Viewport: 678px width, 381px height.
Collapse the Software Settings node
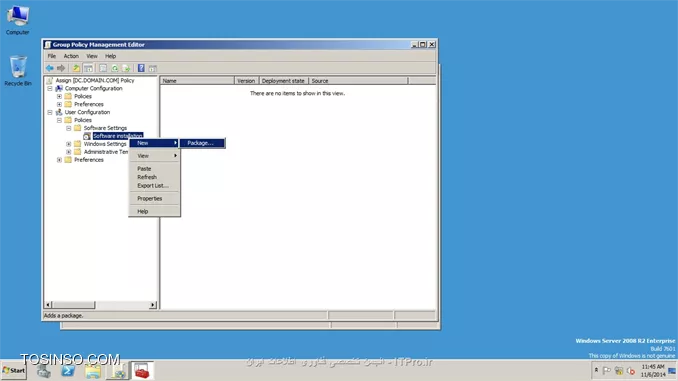point(68,128)
